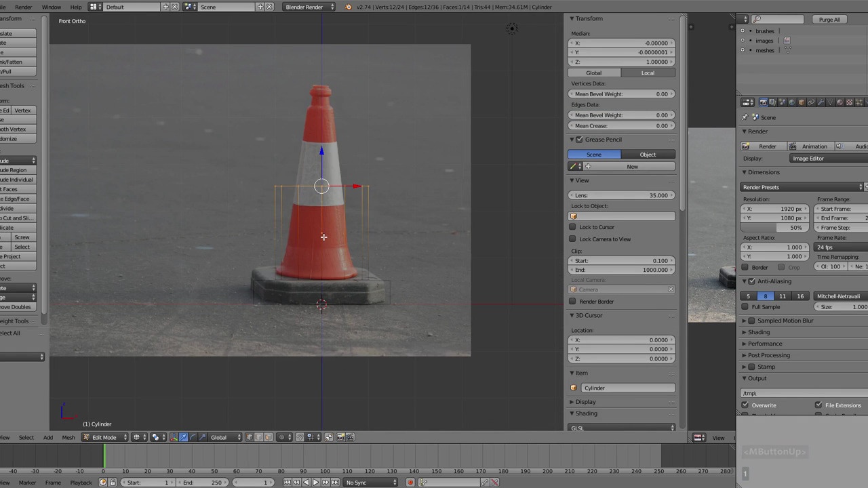The height and width of the screenshot is (488, 868).
Task: Click OpenGL render animation clapper icon
Action: tap(350, 437)
